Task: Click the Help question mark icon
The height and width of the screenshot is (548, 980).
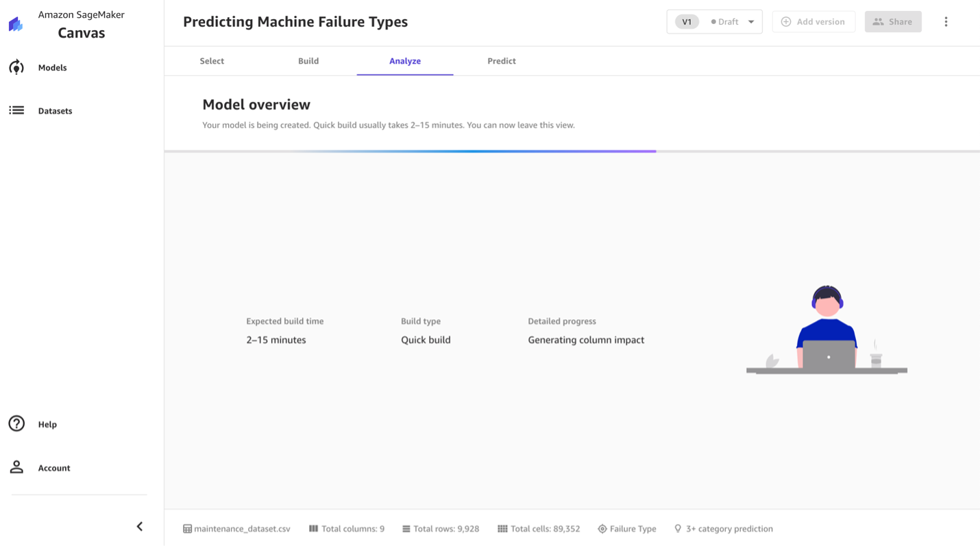Action: tap(16, 424)
